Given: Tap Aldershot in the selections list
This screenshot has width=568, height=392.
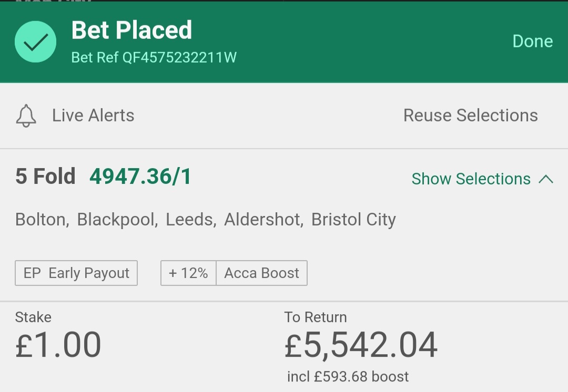Looking at the screenshot, I should (263, 219).
